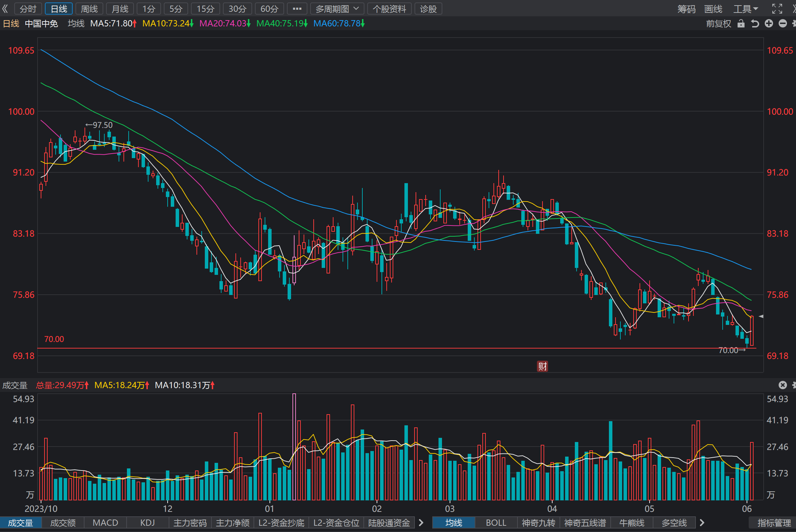Select 主力密码 indicator tab

coord(190,523)
